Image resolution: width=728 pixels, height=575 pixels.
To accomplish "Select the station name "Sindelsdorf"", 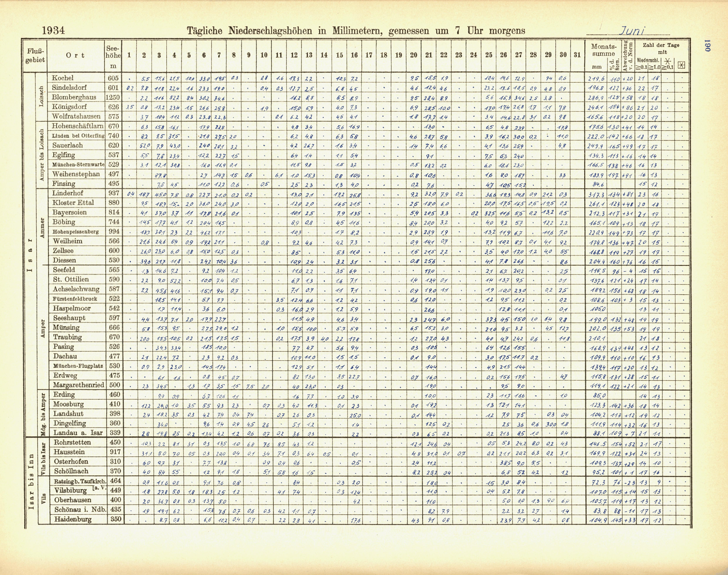I will (69, 87).
